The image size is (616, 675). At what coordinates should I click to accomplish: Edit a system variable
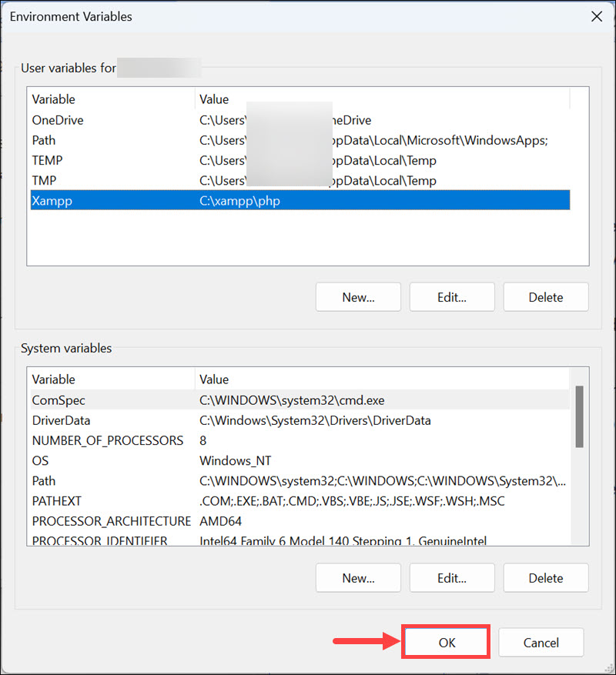tap(451, 577)
